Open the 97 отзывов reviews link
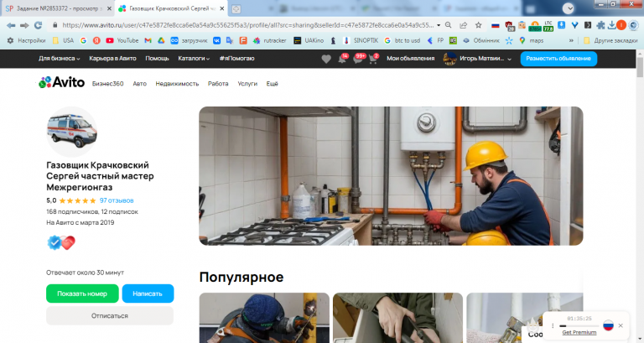The width and height of the screenshot is (644, 343). click(117, 200)
